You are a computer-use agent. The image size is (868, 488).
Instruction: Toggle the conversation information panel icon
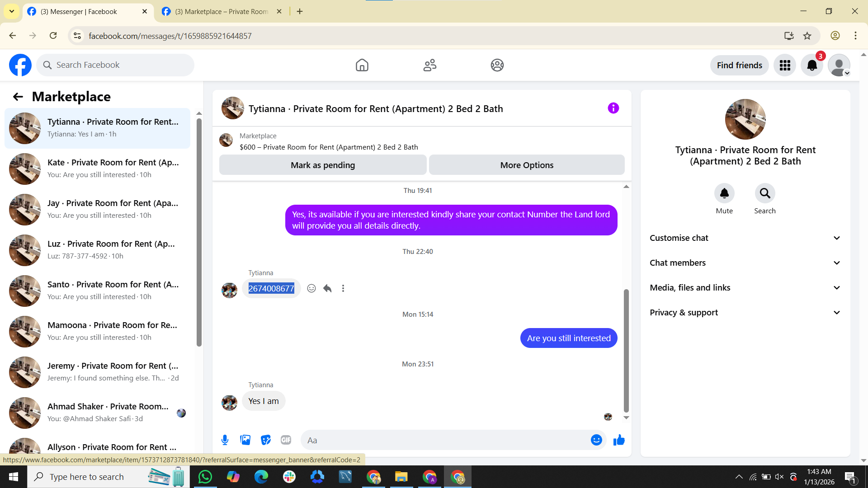tap(613, 108)
